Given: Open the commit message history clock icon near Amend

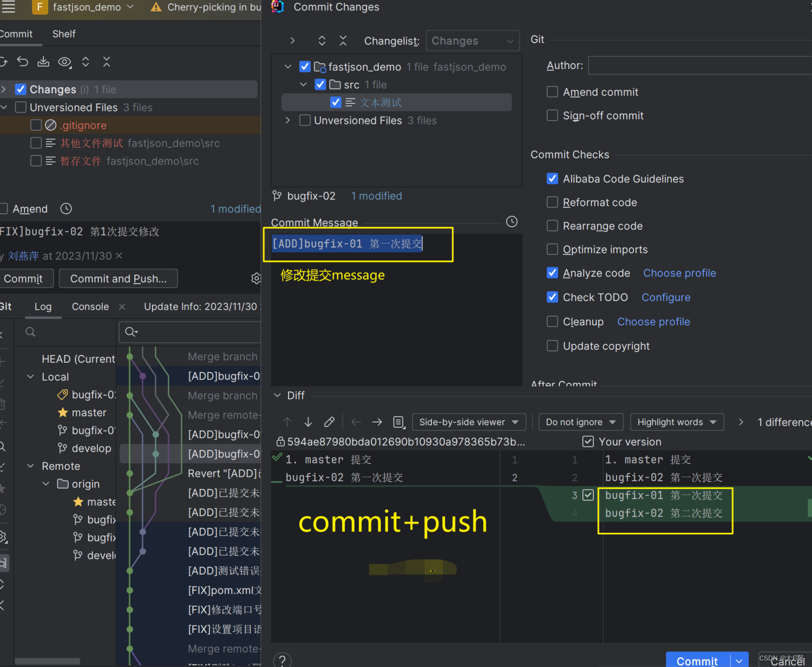Looking at the screenshot, I should [x=66, y=208].
